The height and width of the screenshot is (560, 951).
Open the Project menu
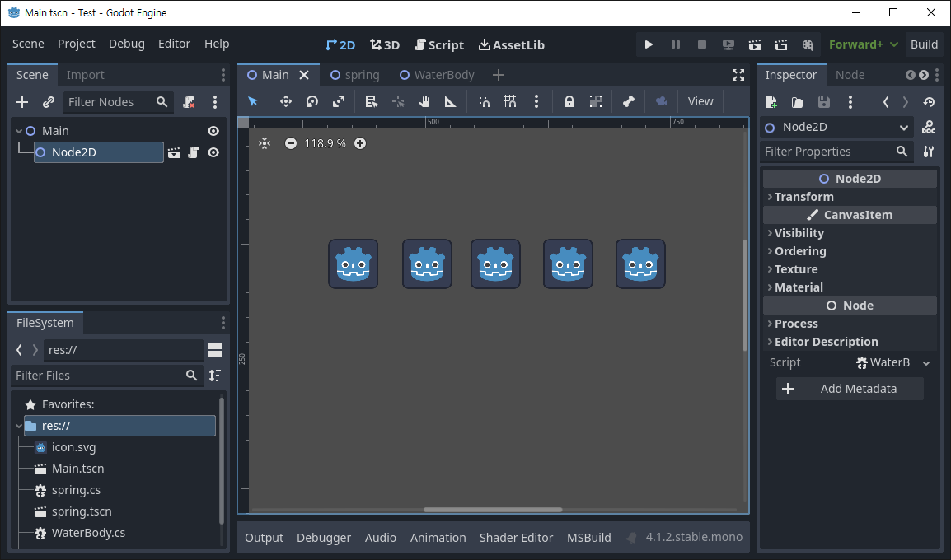pos(77,44)
